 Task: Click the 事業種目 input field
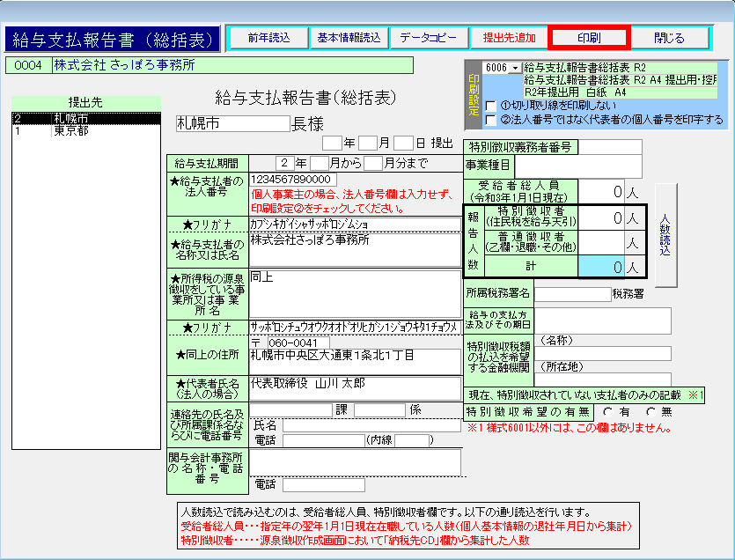[579, 165]
